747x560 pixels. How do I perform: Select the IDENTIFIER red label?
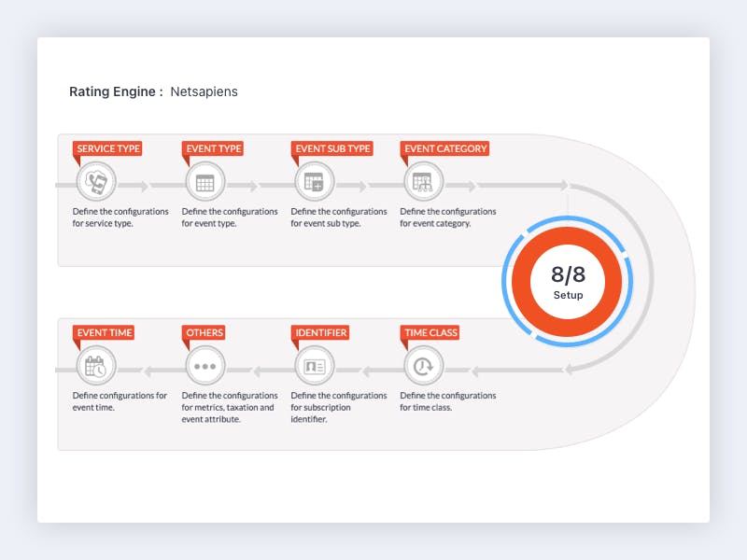(x=320, y=332)
